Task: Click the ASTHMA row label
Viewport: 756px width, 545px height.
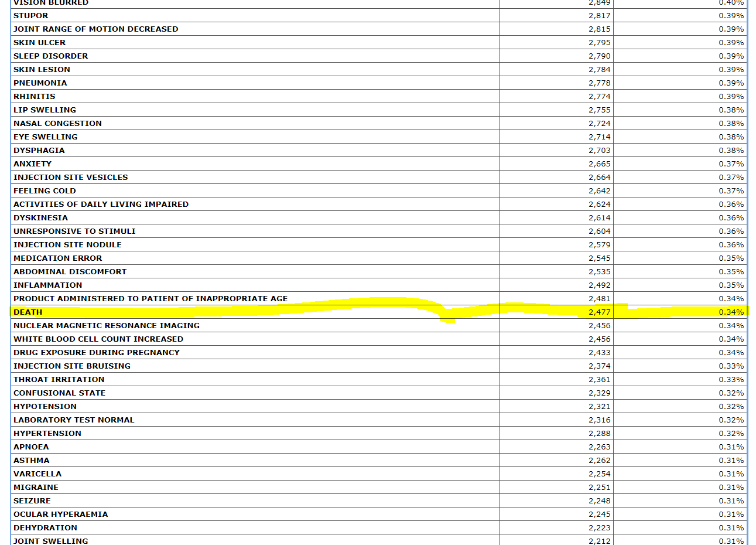Action: pyautogui.click(x=32, y=461)
